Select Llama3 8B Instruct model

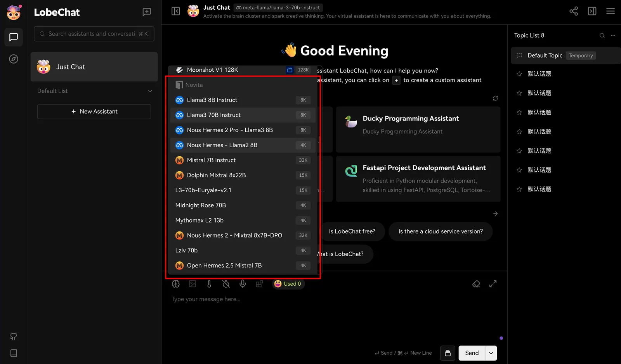point(212,100)
